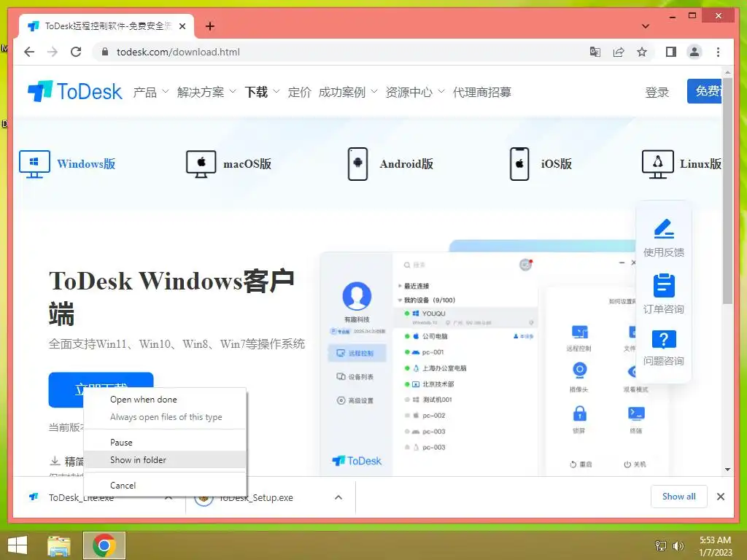
Task: Close the downloads bar
Action: tap(720, 497)
